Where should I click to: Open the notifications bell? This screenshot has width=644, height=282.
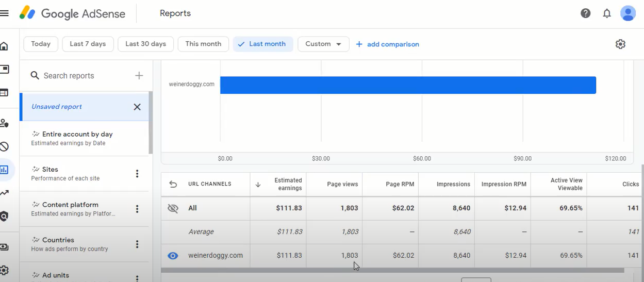(607, 13)
